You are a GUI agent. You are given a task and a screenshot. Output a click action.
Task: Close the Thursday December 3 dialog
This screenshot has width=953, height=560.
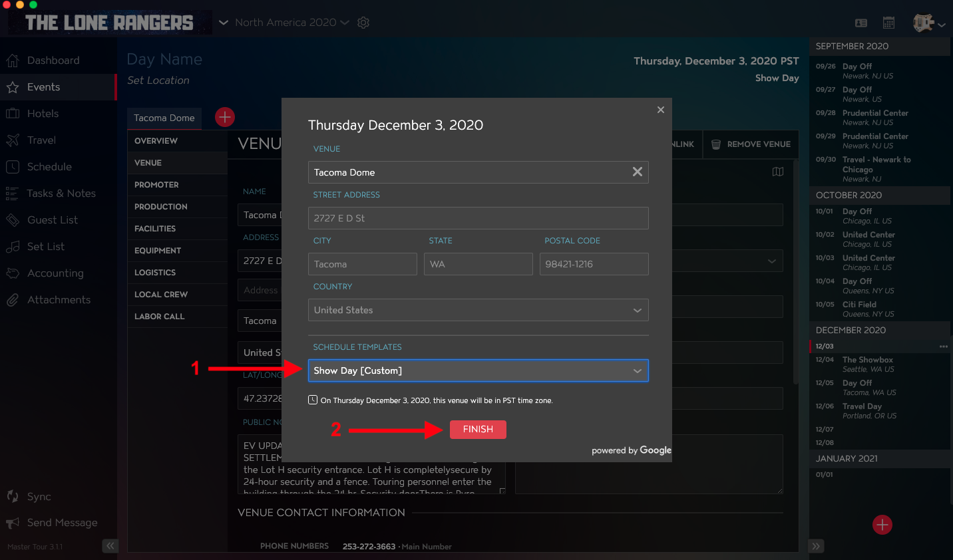[x=661, y=110]
